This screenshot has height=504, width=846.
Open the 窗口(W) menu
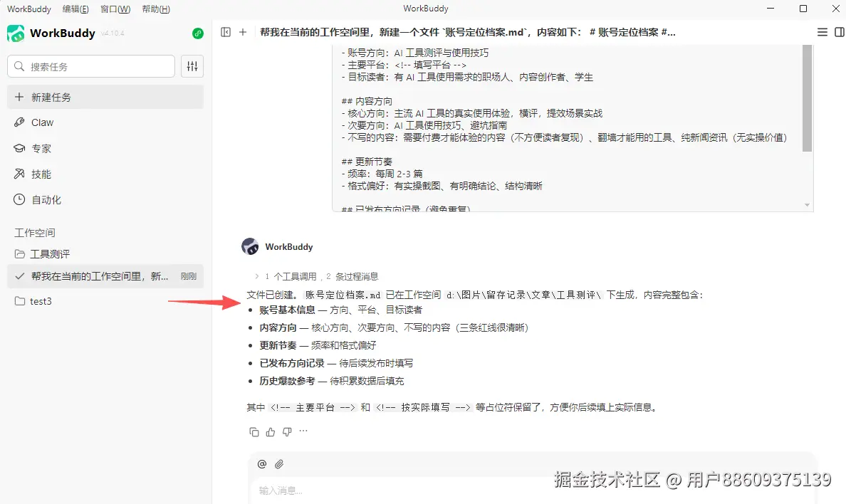click(x=115, y=9)
